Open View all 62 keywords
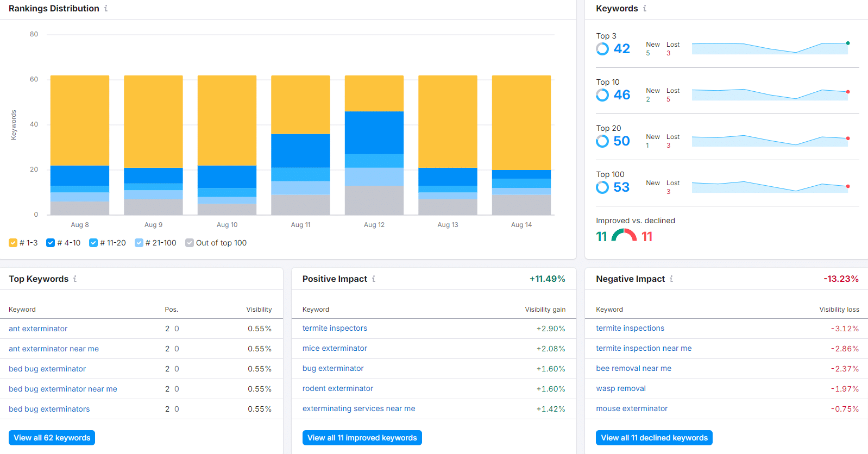 (x=52, y=438)
